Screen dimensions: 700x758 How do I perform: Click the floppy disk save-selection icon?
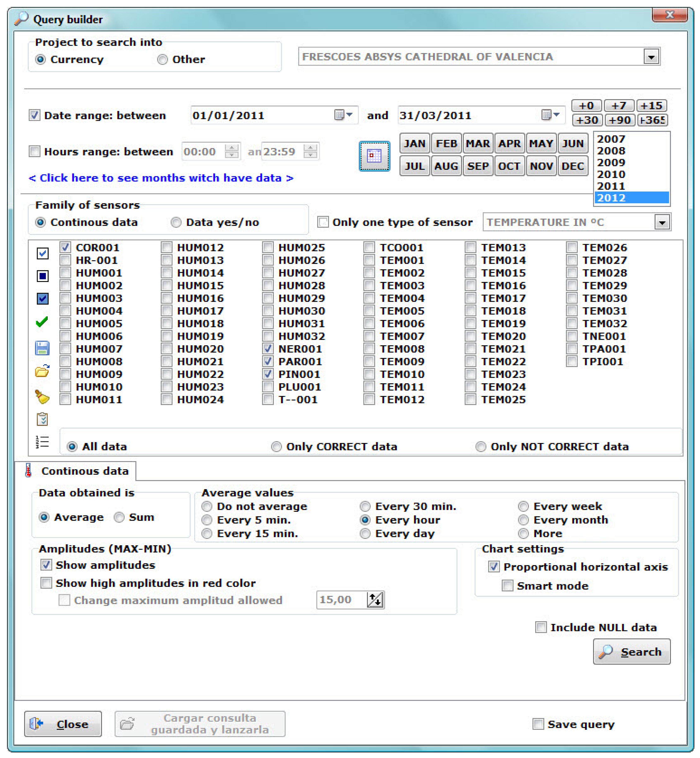(x=42, y=348)
